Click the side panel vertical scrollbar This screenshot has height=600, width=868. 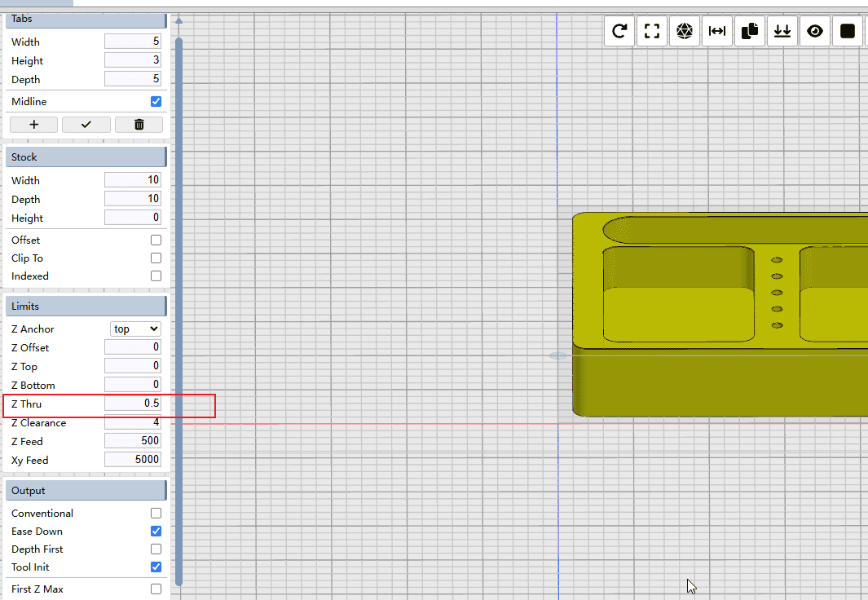click(178, 310)
